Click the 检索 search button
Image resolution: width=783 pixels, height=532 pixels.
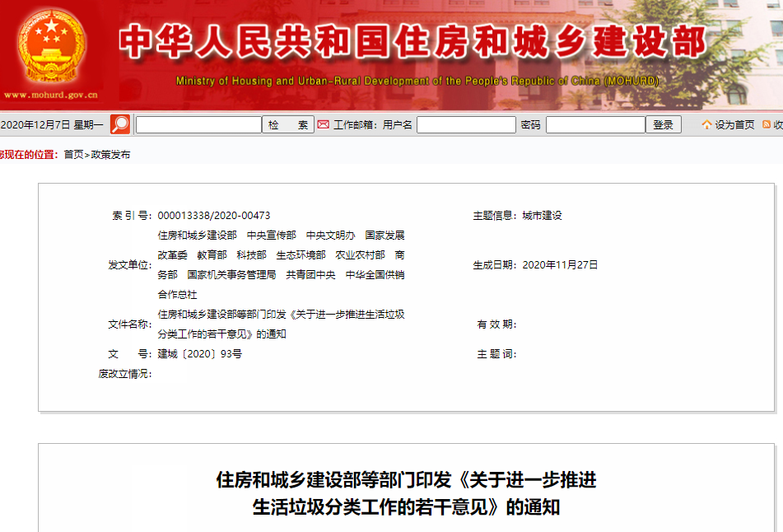click(288, 125)
